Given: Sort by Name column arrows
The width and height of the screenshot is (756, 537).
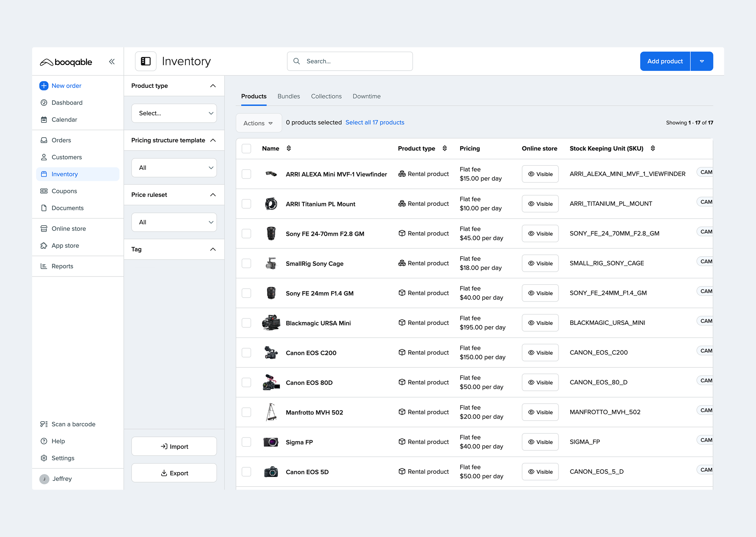Looking at the screenshot, I should (289, 148).
